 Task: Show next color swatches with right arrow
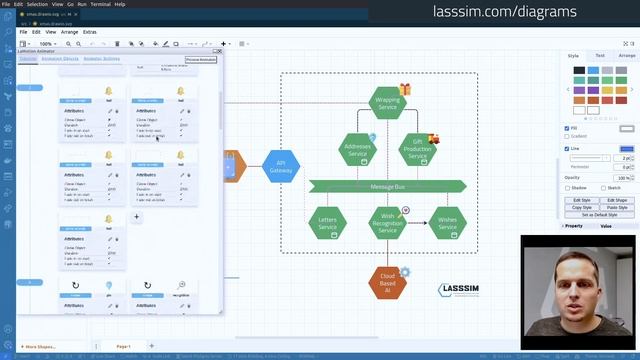point(632,90)
